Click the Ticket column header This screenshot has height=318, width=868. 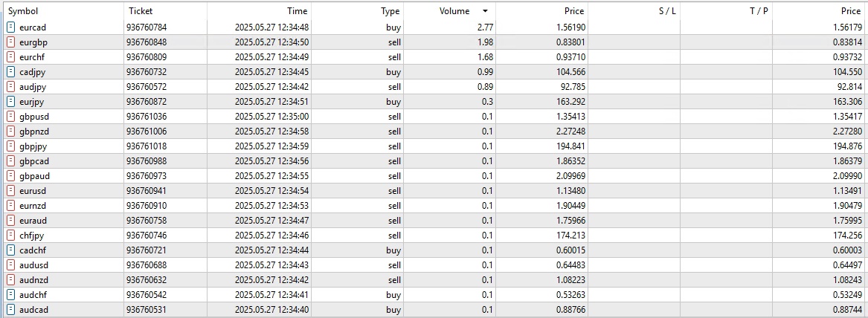coord(141,11)
